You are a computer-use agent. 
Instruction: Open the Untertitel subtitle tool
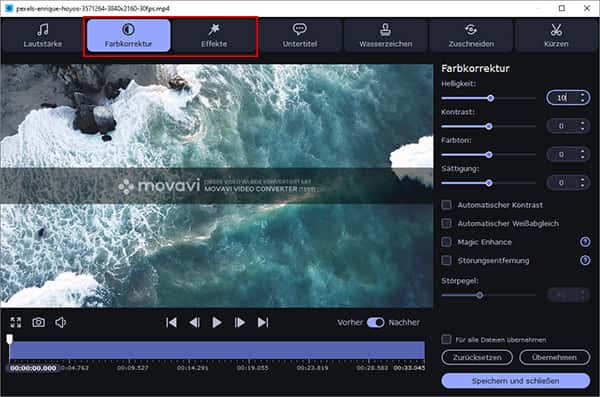(300, 35)
